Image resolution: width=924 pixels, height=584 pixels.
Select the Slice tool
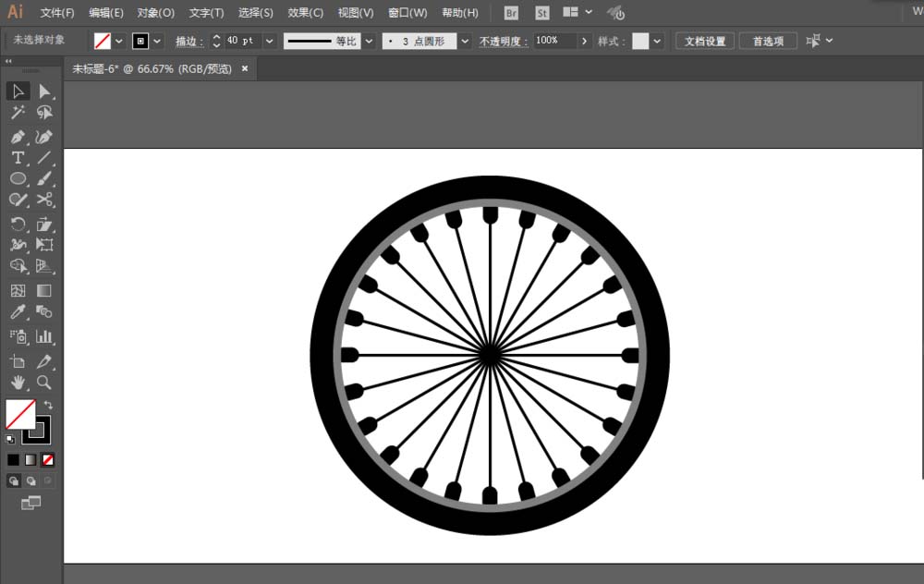coord(44,361)
